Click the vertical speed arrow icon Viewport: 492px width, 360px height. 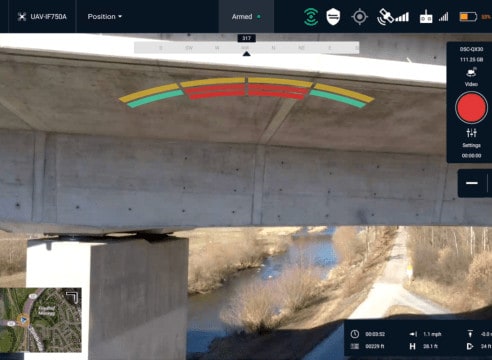coord(470,334)
